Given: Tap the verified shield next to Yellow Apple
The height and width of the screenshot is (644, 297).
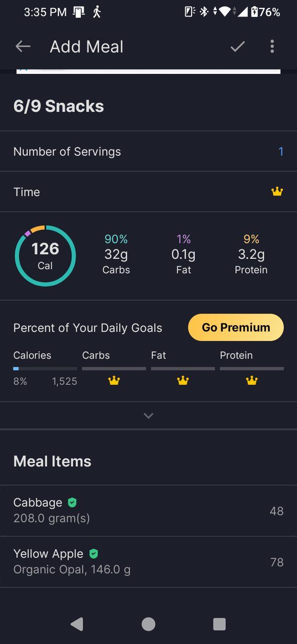Looking at the screenshot, I should 93,553.
